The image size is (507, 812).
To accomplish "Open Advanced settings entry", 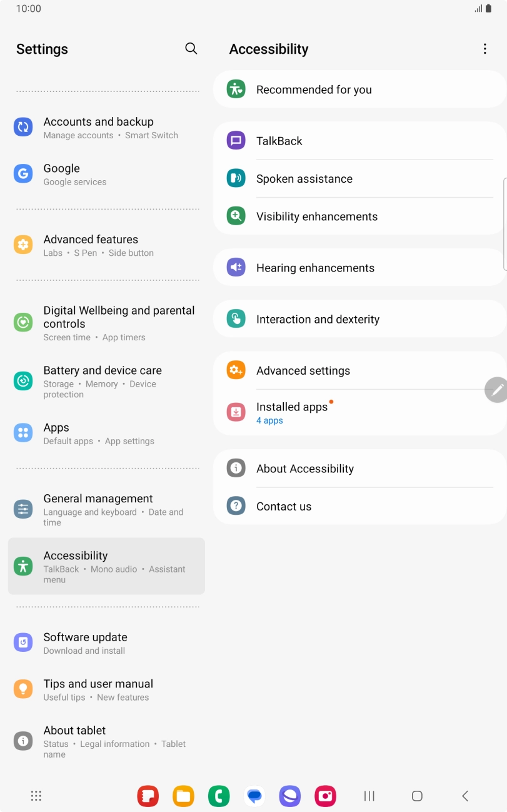I will (x=359, y=370).
